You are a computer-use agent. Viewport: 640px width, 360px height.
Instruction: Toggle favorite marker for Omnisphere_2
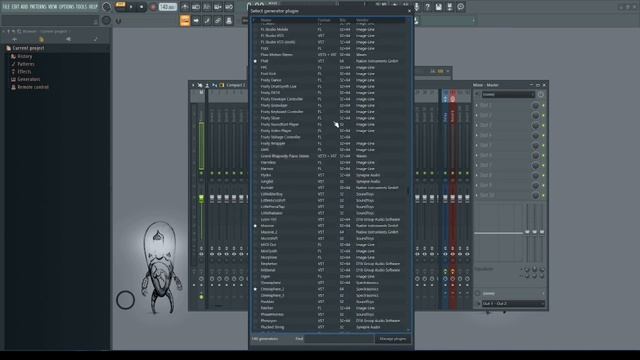point(256,289)
